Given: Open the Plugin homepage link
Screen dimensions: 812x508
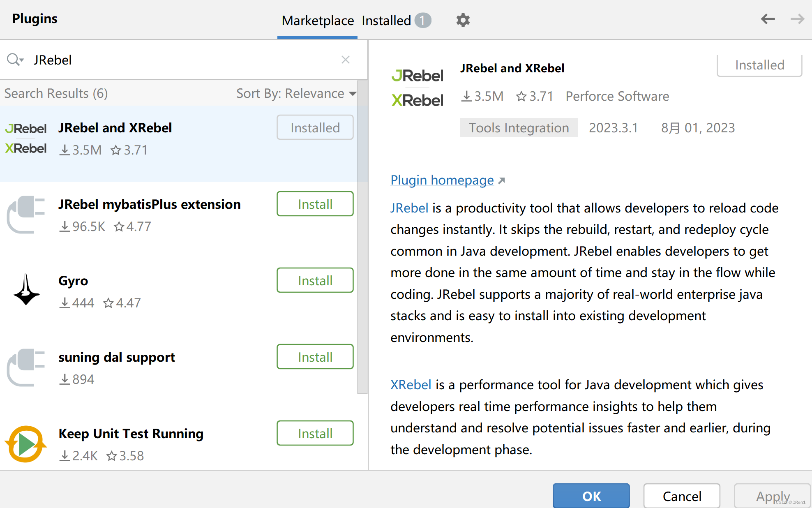Looking at the screenshot, I should (x=442, y=180).
